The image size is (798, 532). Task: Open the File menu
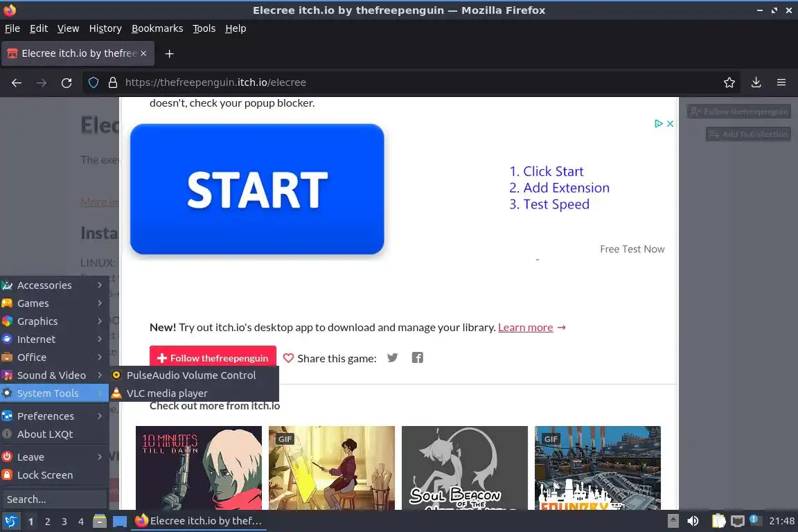coord(12,28)
